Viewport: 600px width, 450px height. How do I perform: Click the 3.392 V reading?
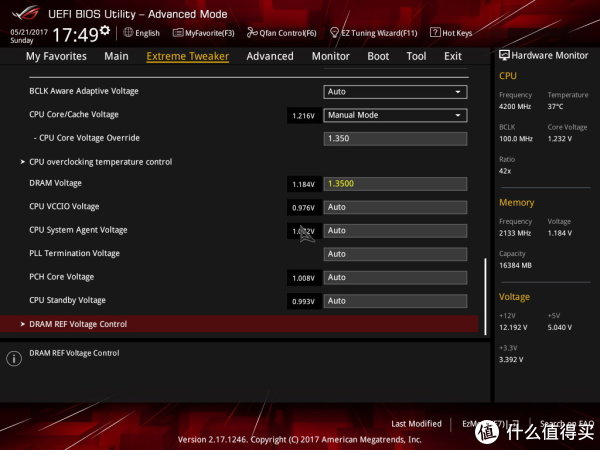tap(511, 360)
